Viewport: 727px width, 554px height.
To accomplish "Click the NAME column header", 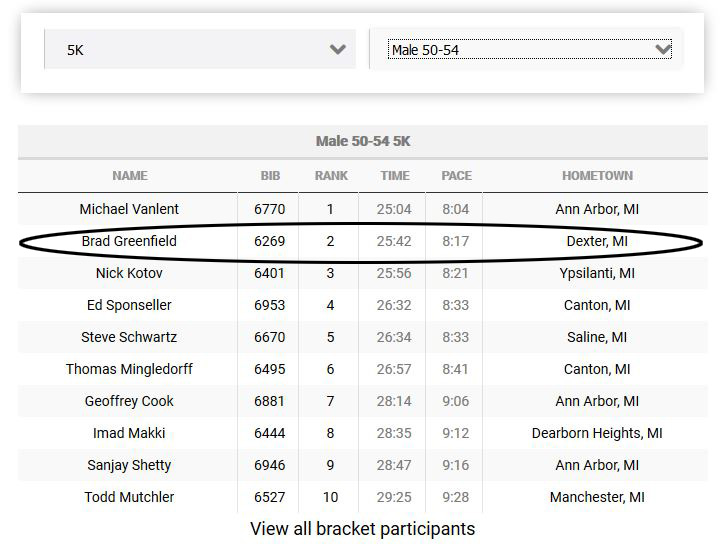I will tap(130, 176).
